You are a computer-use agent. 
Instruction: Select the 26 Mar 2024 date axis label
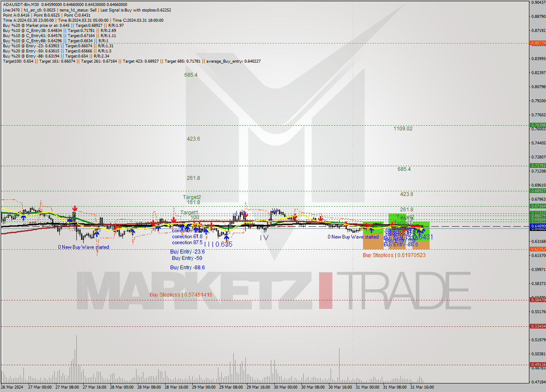[12, 387]
